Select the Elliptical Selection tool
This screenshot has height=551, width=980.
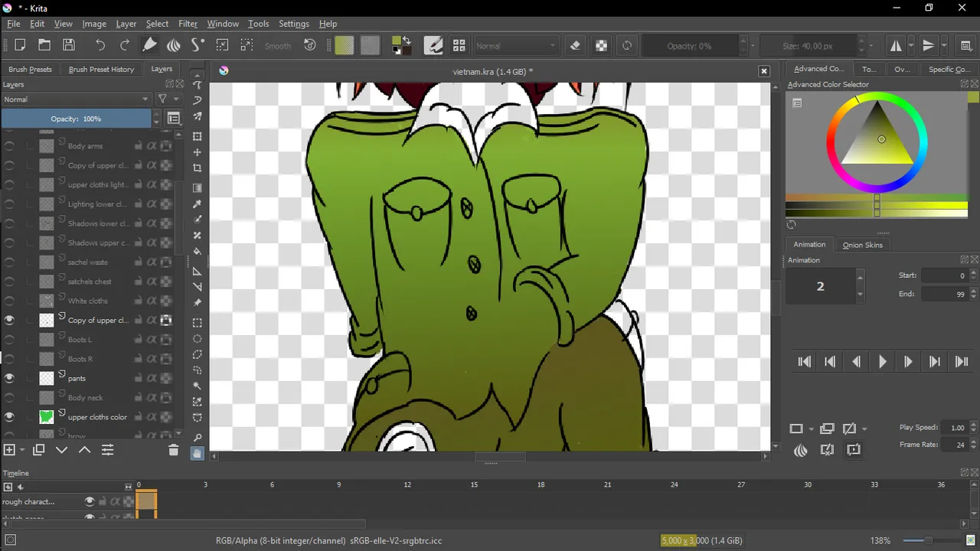coord(198,338)
